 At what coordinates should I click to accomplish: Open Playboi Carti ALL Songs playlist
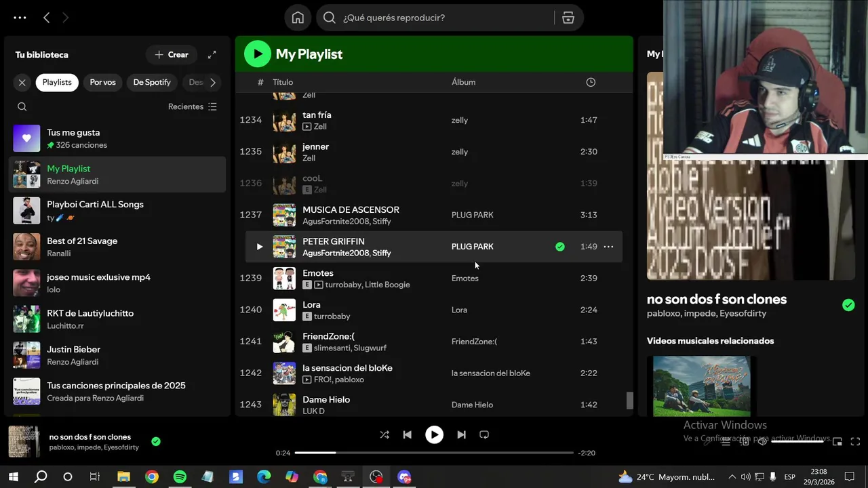pos(117,211)
